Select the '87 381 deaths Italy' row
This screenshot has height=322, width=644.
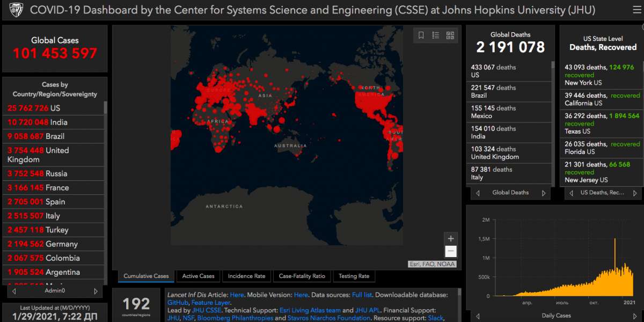[508, 173]
